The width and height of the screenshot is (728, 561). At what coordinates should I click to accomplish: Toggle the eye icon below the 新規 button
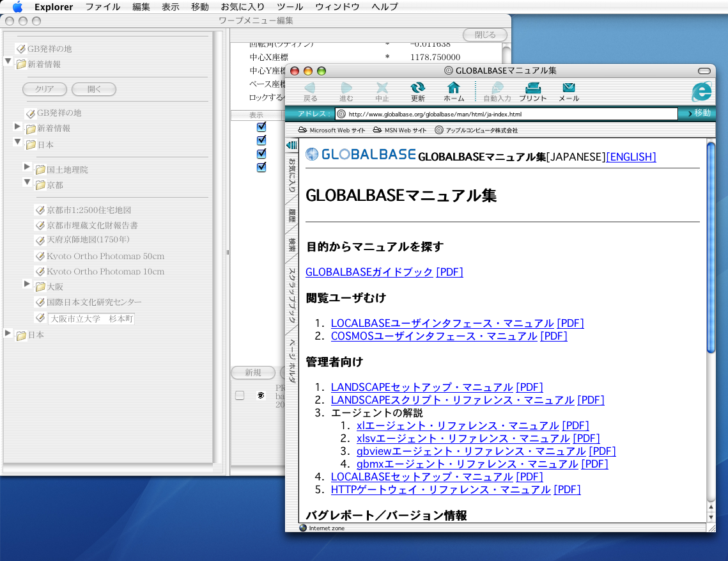click(261, 395)
